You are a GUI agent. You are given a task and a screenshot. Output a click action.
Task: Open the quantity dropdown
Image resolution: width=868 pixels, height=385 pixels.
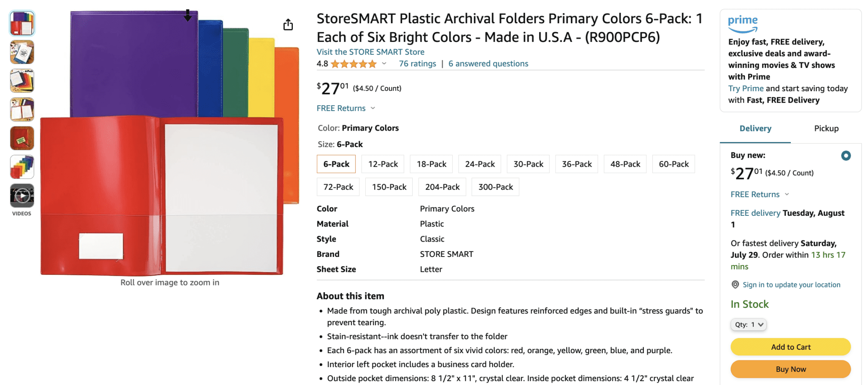click(x=748, y=324)
